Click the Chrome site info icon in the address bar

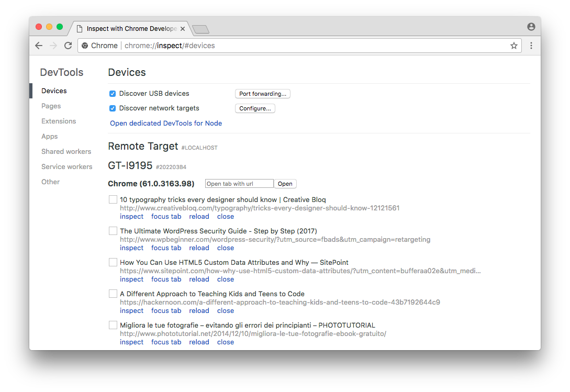[x=85, y=46]
